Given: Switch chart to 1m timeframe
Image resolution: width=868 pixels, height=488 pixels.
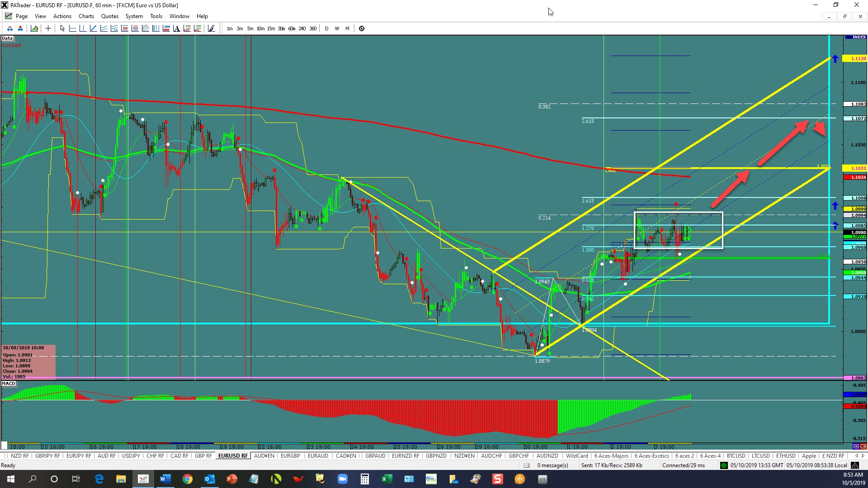Looking at the screenshot, I should tap(230, 28).
